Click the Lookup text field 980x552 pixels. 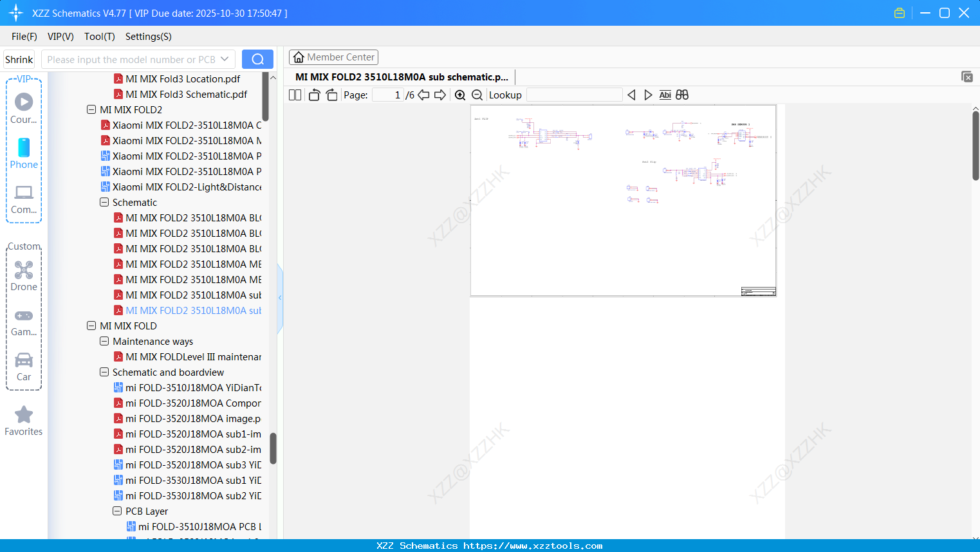[575, 95]
